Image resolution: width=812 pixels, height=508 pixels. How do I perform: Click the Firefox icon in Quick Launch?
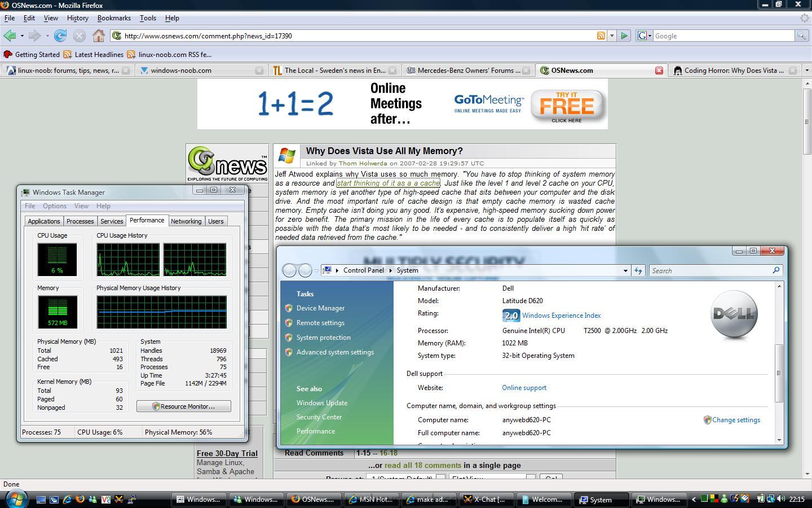coord(80,499)
